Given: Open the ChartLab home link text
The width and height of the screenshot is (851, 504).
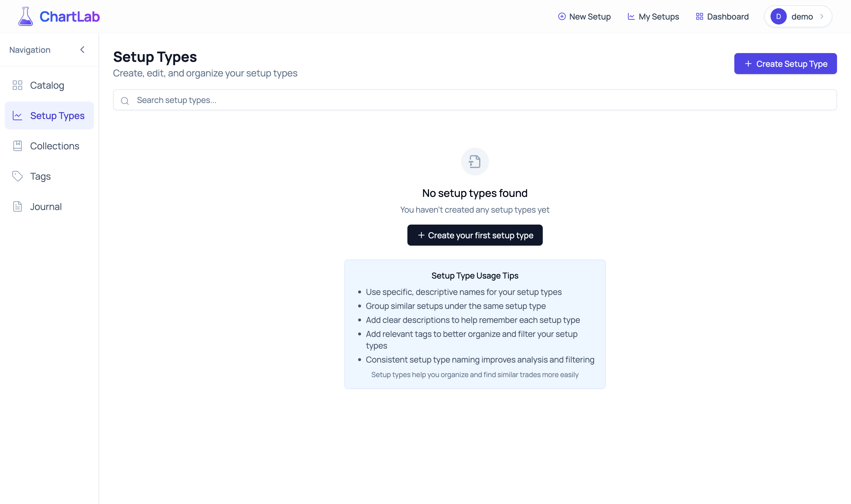Looking at the screenshot, I should 70,16.
